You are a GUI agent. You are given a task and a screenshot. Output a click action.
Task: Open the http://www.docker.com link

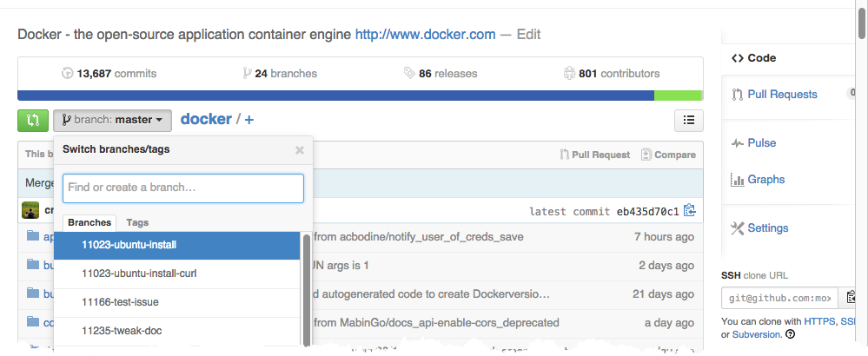click(425, 35)
